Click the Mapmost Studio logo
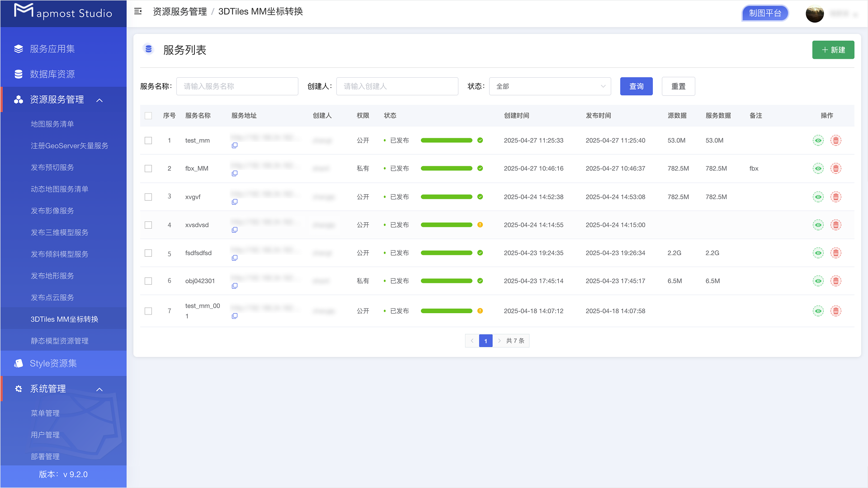This screenshot has width=868, height=488. tap(63, 12)
